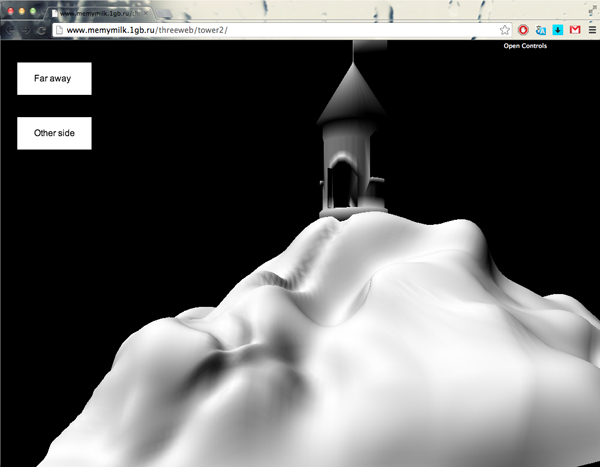
Task: Click the "Far away" camera button
Action: click(x=54, y=78)
